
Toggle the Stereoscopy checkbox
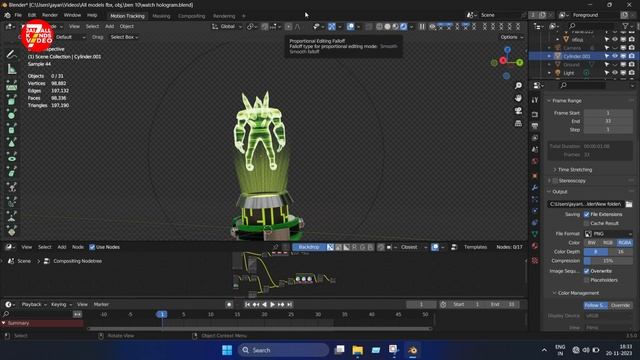click(x=555, y=181)
